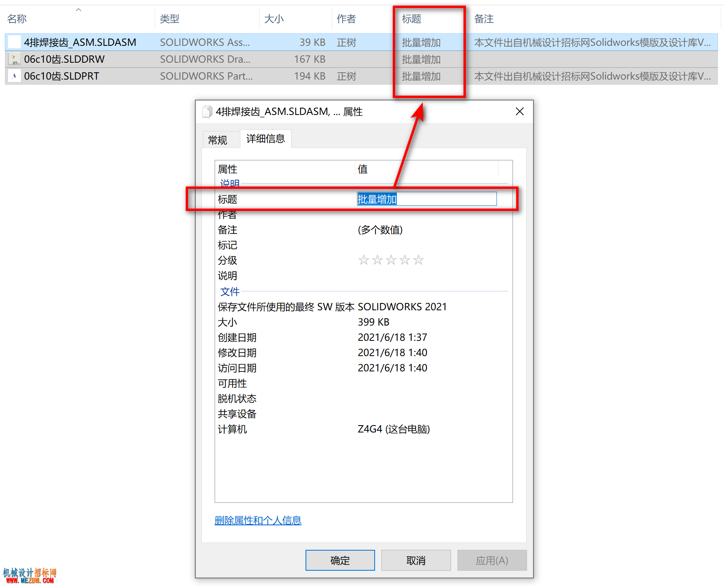Screen dimensions: 724x588
Task: Click the SOLIDWORKS 2021 version value
Action: [402, 307]
